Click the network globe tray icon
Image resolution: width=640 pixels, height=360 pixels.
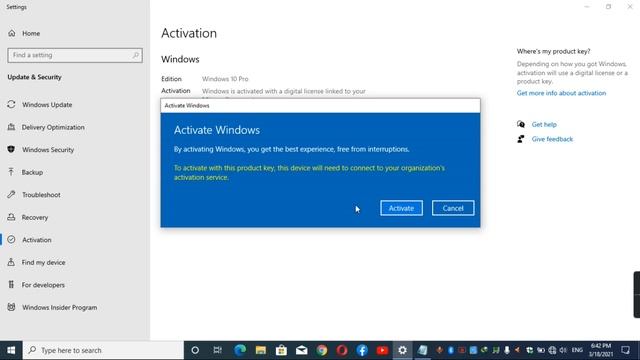pos(552,350)
